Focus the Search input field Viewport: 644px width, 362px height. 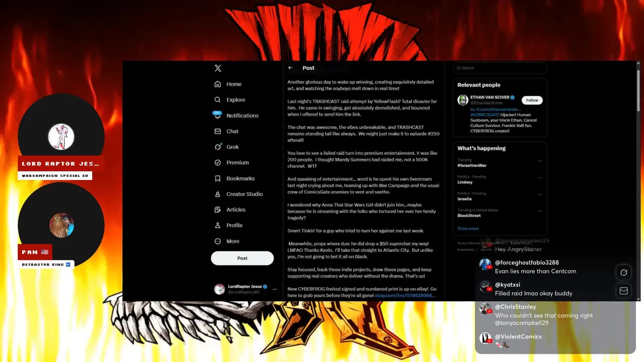[x=500, y=68]
